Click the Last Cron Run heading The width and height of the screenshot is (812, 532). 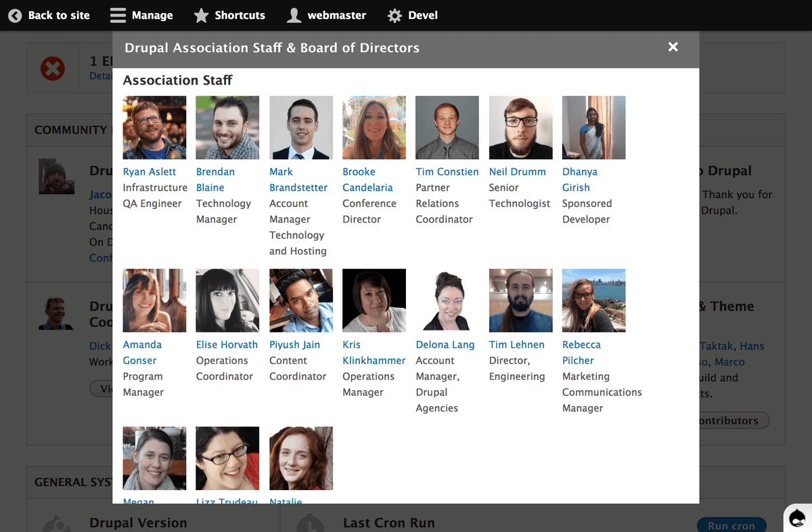point(389,523)
